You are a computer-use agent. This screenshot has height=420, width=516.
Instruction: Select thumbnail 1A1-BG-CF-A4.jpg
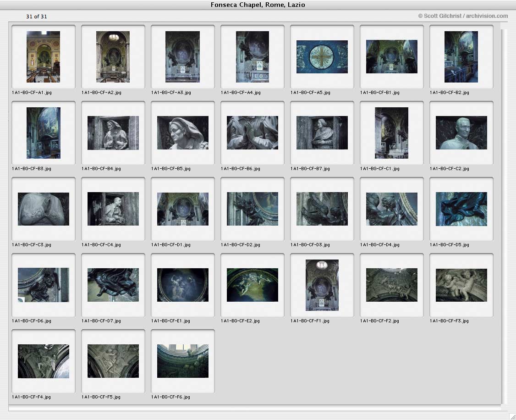(253, 56)
